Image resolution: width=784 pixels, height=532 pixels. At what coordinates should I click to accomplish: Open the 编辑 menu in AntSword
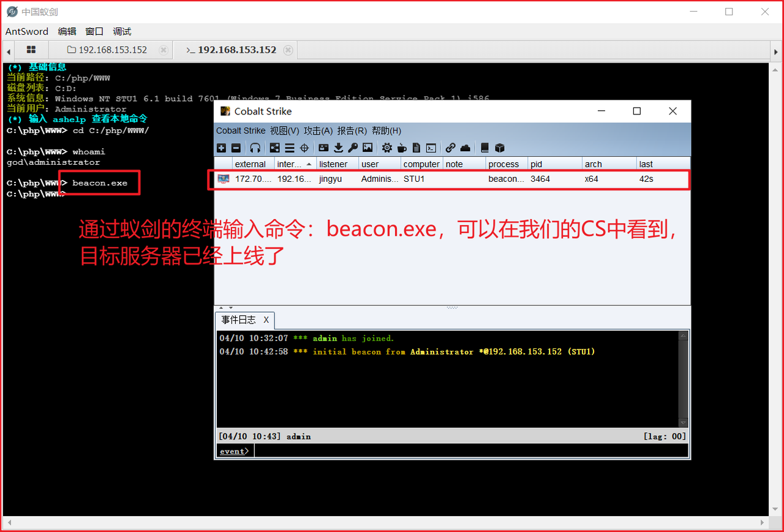pyautogui.click(x=67, y=31)
